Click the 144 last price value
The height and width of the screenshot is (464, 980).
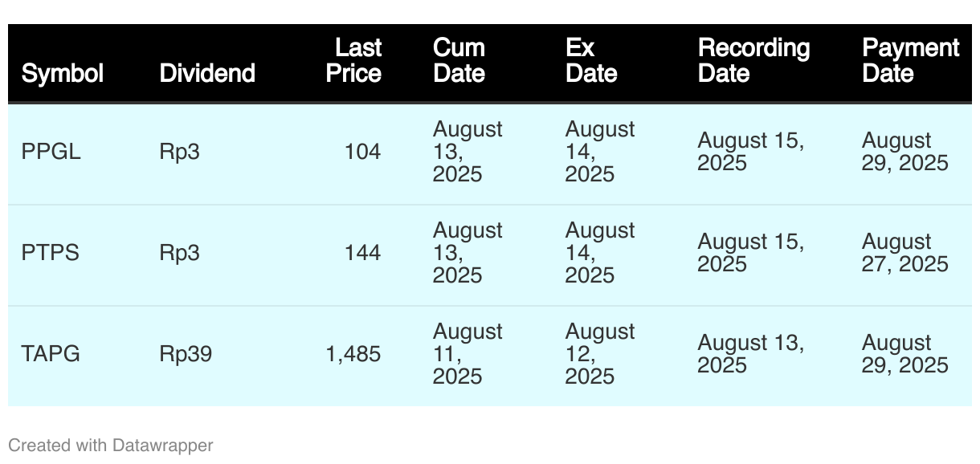coord(362,253)
